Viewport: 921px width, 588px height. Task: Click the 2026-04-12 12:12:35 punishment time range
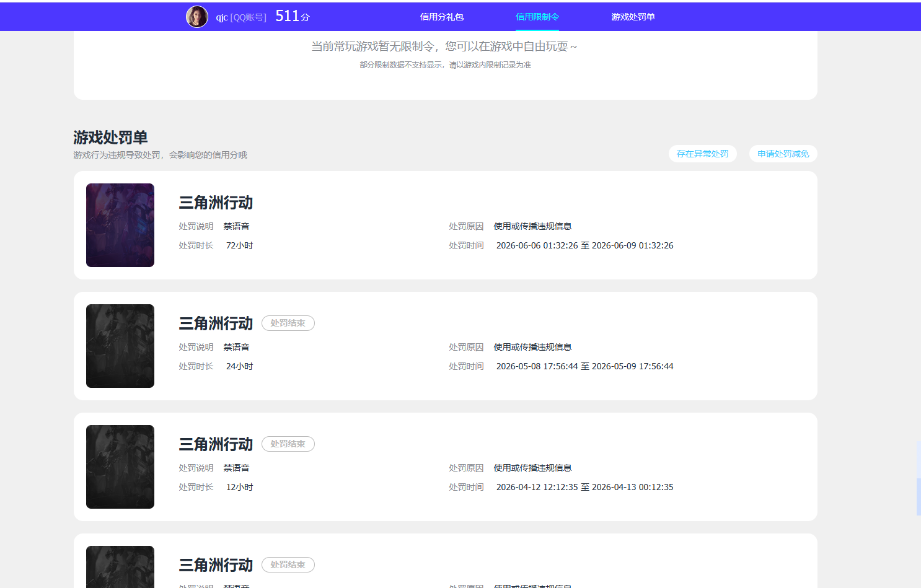point(584,487)
